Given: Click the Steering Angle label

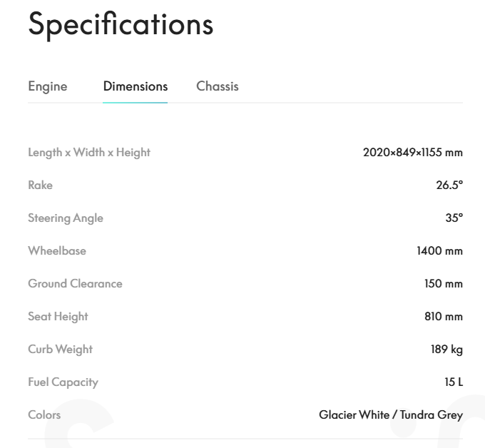Looking at the screenshot, I should (66, 218).
